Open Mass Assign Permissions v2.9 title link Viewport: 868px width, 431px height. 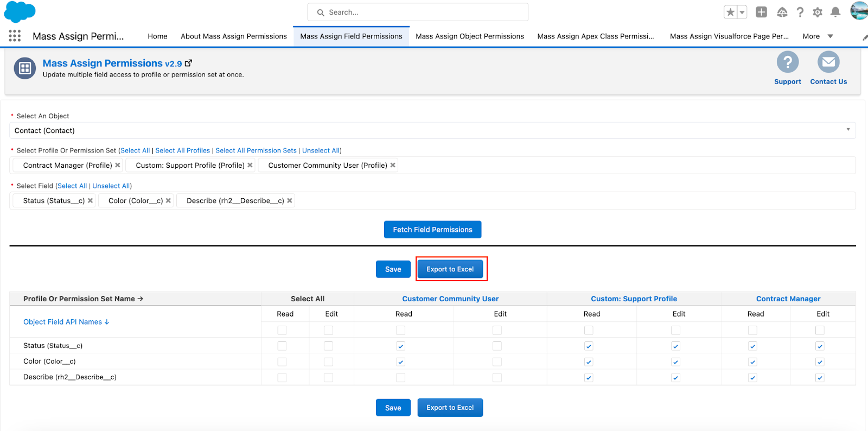tap(112, 64)
